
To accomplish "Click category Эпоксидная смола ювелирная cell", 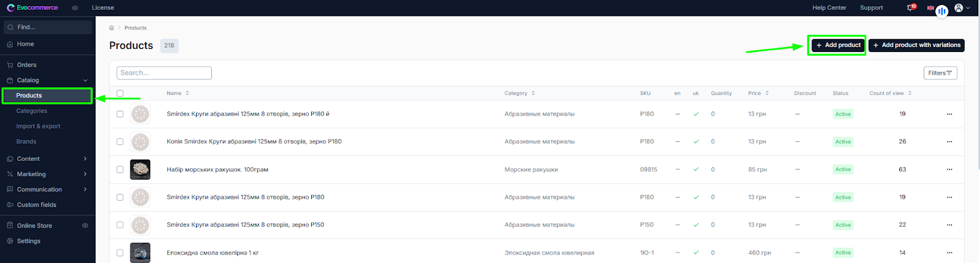I will coord(549,253).
